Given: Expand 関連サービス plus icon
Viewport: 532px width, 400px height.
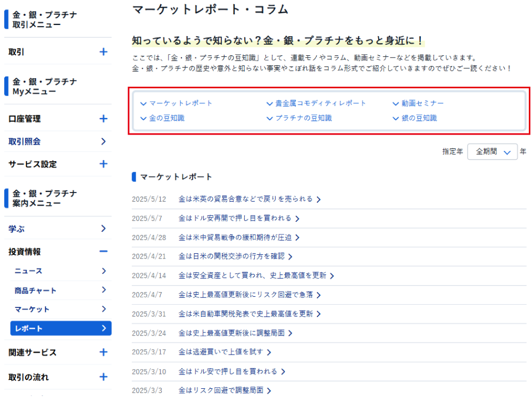Looking at the screenshot, I should [x=103, y=352].
